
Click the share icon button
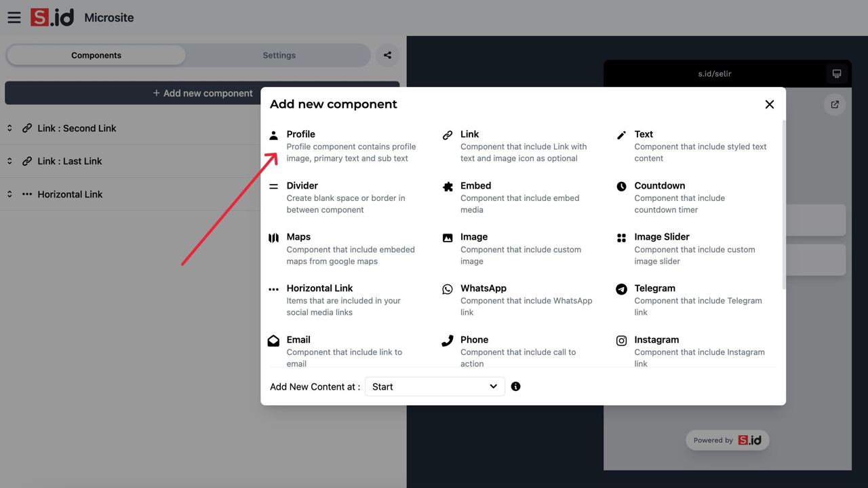387,55
